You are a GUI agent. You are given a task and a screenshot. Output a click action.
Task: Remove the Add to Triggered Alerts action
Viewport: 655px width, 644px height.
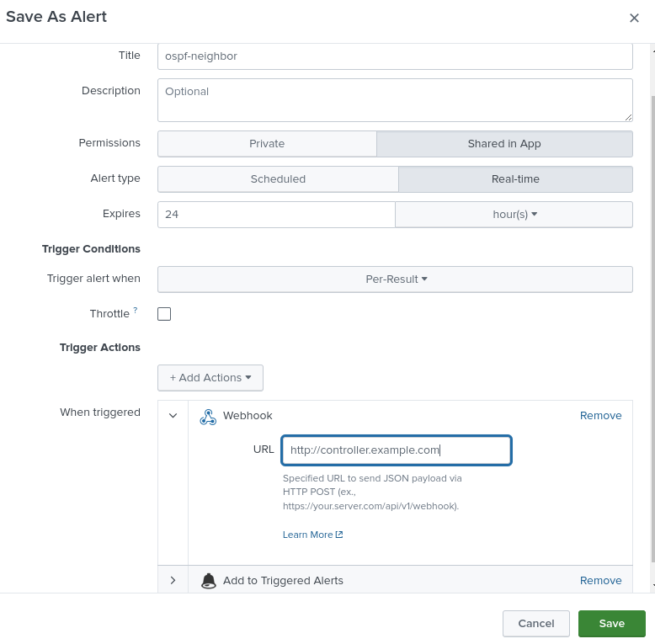(600, 580)
